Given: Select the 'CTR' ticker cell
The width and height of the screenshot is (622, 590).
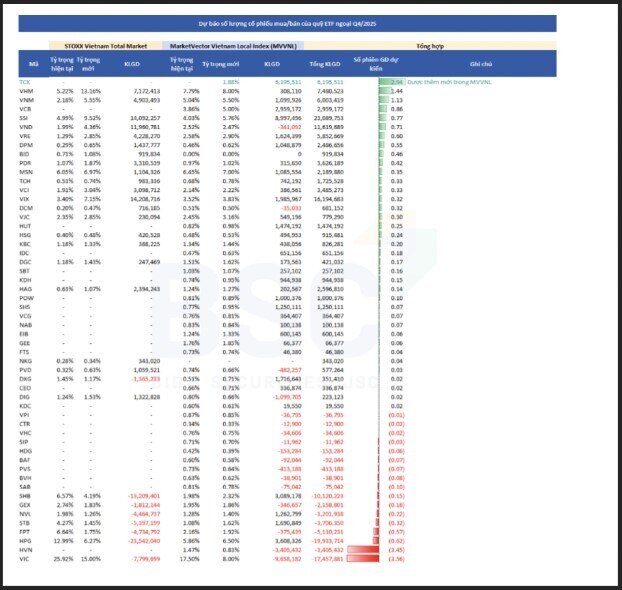Looking at the screenshot, I should pos(25,424).
